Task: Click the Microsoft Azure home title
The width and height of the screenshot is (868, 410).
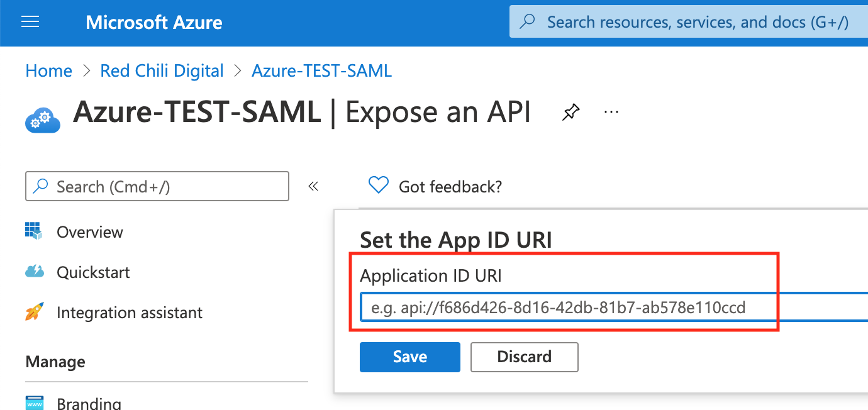Action: click(154, 23)
